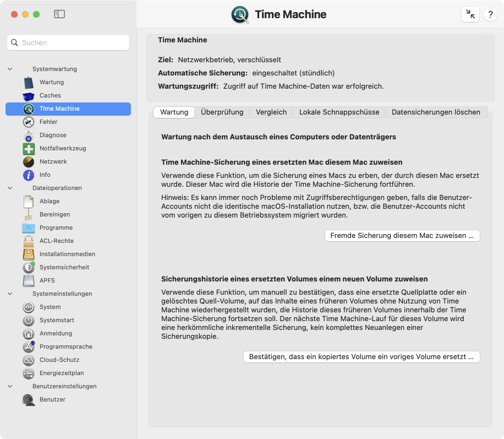
Task: Select the Fehler sidebar label
Action: pyautogui.click(x=48, y=122)
